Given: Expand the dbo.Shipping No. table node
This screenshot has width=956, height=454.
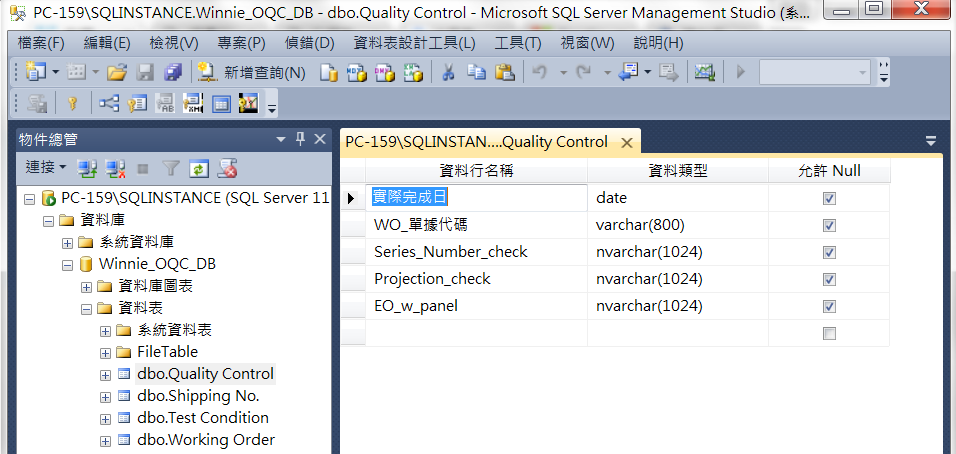Looking at the screenshot, I should (105, 397).
